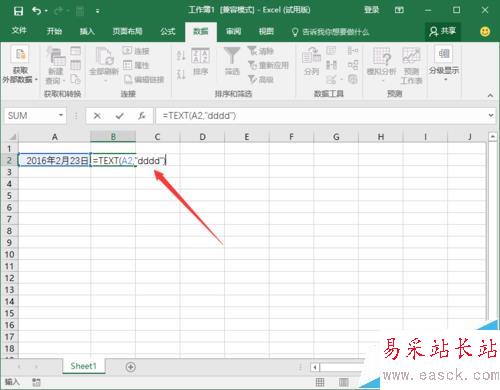The width and height of the screenshot is (500, 390).
Task: Click the 连接 connections button
Action: [x=136, y=51]
